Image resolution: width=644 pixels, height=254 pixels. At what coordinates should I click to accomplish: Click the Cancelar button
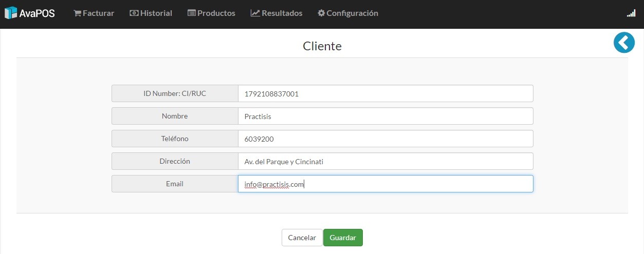302,238
